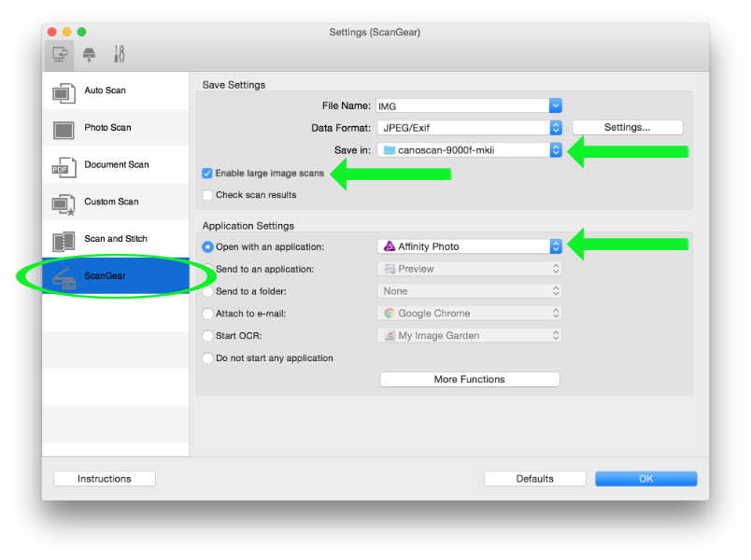Click into the File Name IMG field
The image size is (751, 560).
click(x=462, y=105)
